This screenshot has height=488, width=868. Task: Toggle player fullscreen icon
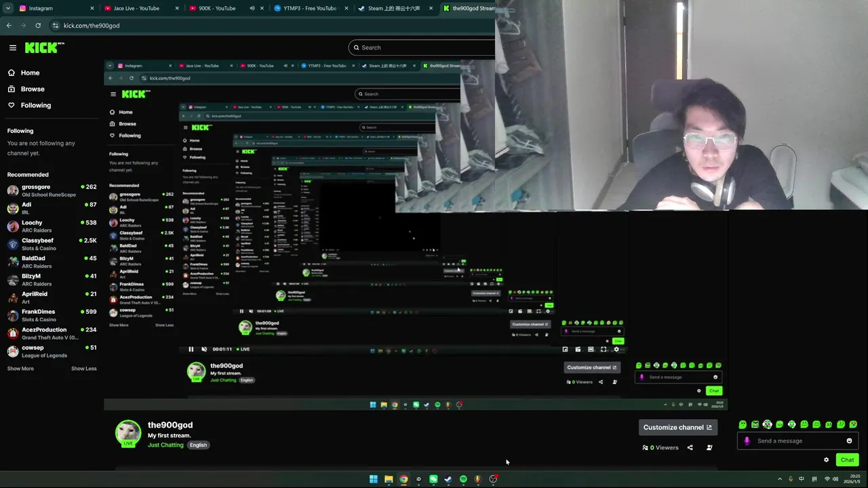[604, 349]
